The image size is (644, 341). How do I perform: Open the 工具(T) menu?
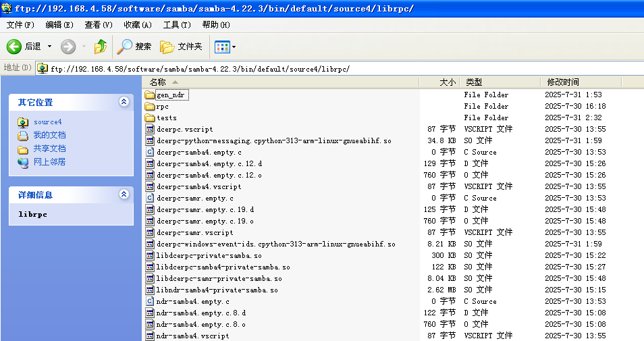(177, 25)
